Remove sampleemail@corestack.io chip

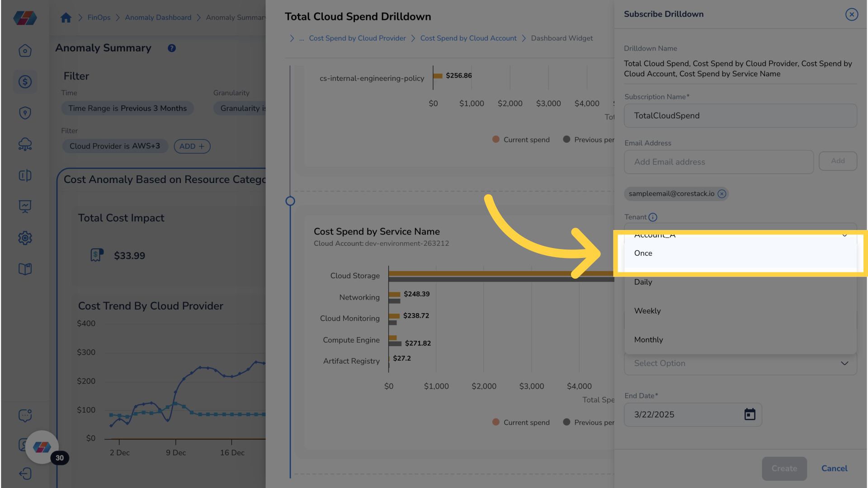point(722,193)
